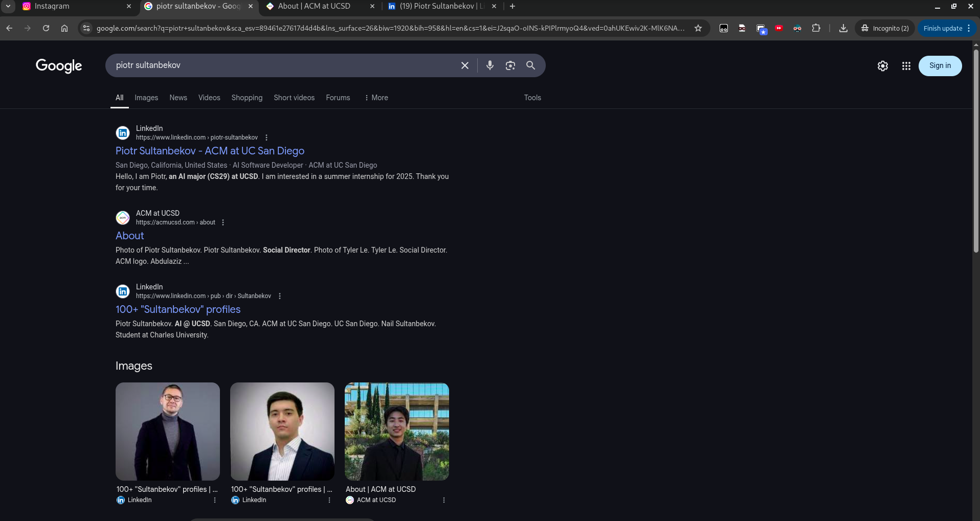The height and width of the screenshot is (521, 980).
Task: Click in the Google search input field
Action: tap(281, 65)
